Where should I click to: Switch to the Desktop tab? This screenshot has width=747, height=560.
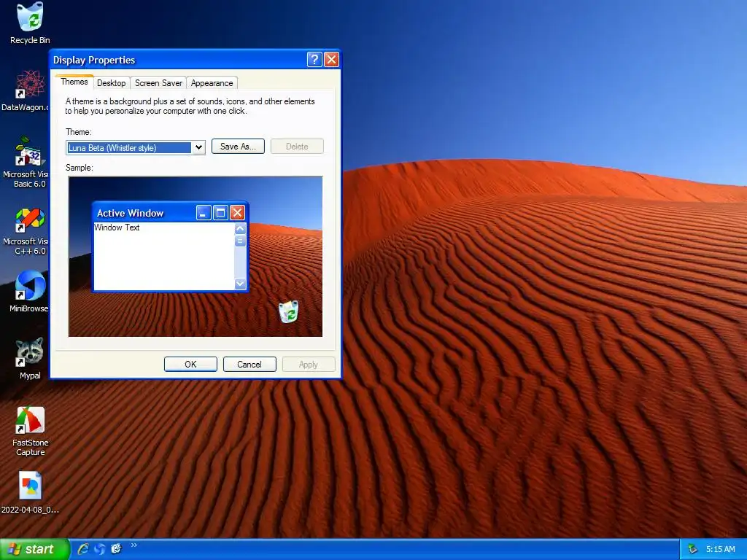111,83
